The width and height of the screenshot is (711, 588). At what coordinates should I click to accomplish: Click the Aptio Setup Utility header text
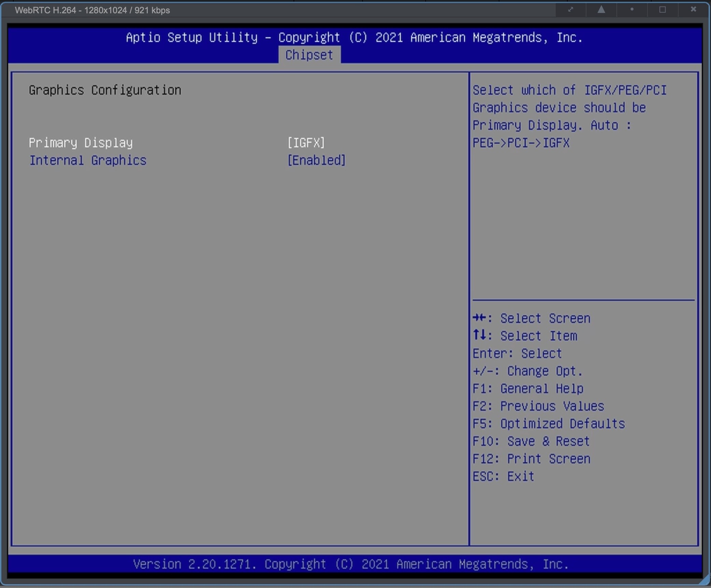click(x=354, y=37)
